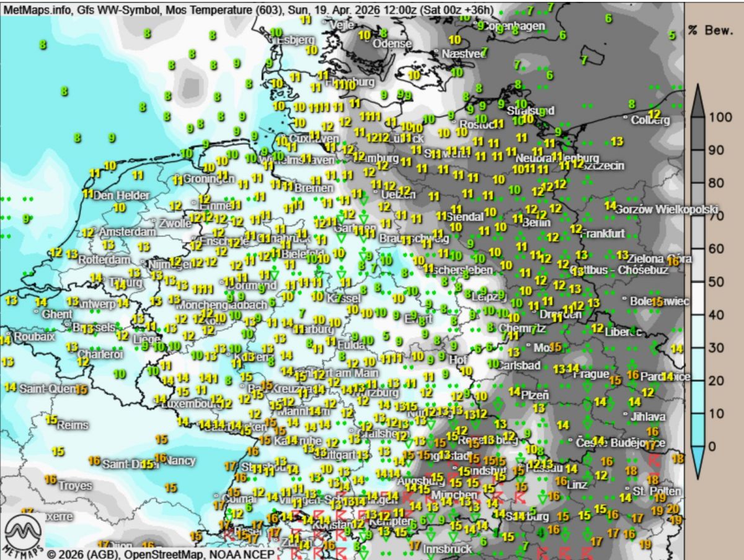The width and height of the screenshot is (744, 560).
Task: Click the 100 value on the legend
Action: [720, 117]
